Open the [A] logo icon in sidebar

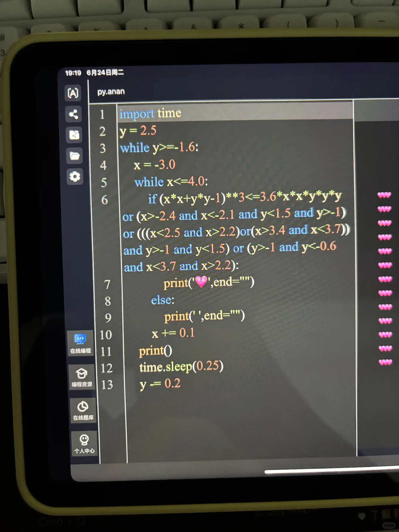coord(73,93)
